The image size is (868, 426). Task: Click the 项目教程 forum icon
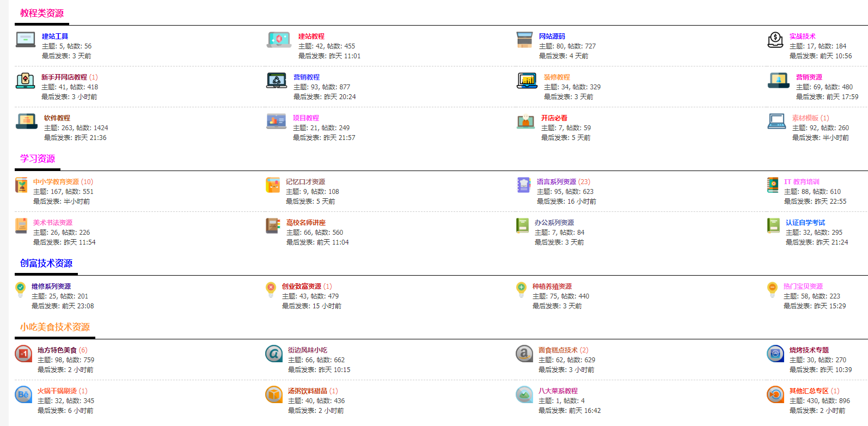click(276, 121)
